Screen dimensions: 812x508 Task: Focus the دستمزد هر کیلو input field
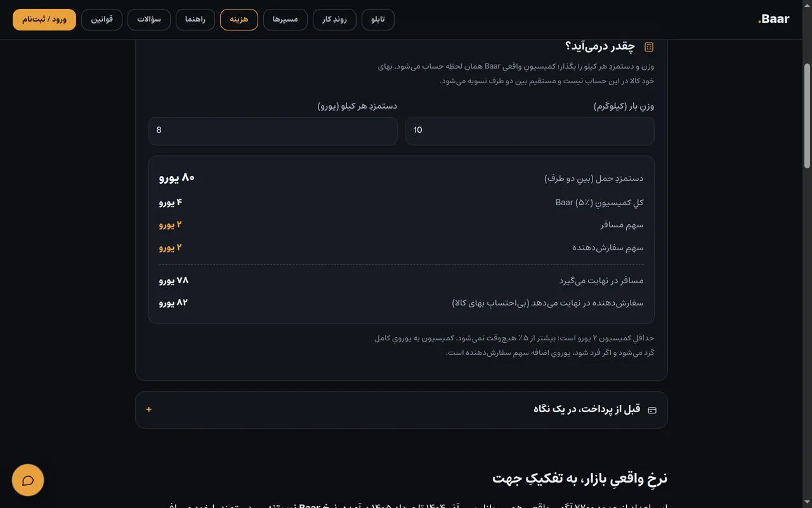[x=273, y=130]
